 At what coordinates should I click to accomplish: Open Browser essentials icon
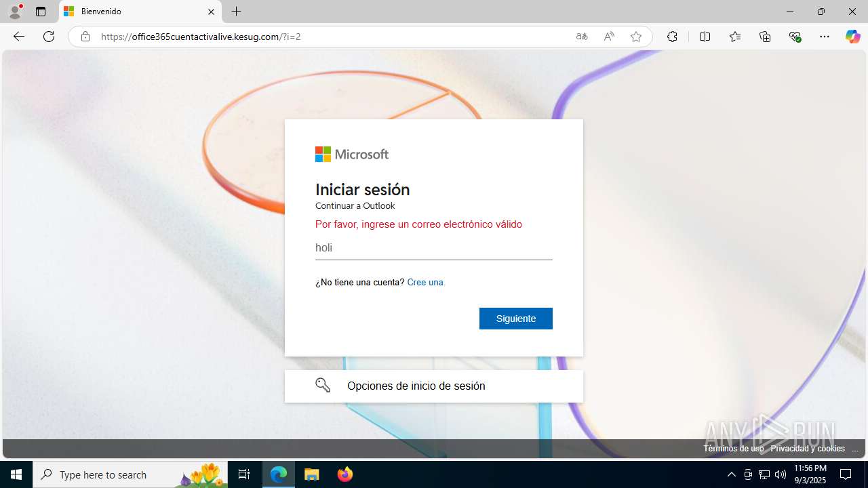795,37
